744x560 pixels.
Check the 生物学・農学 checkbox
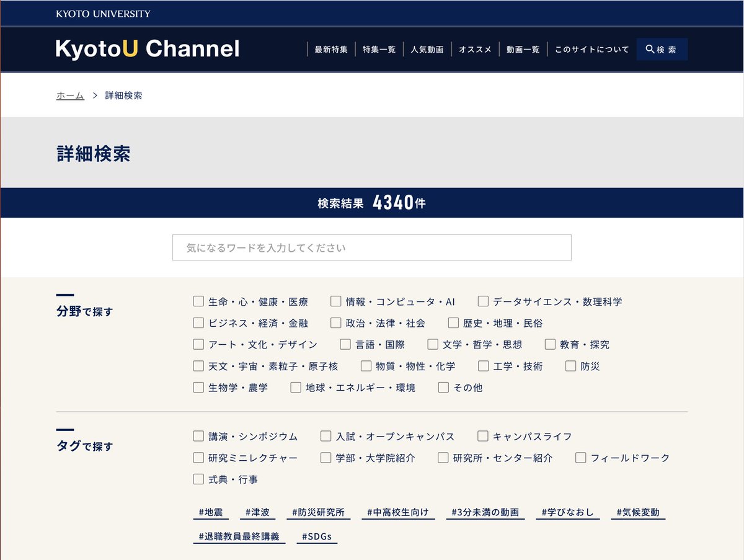coord(198,387)
